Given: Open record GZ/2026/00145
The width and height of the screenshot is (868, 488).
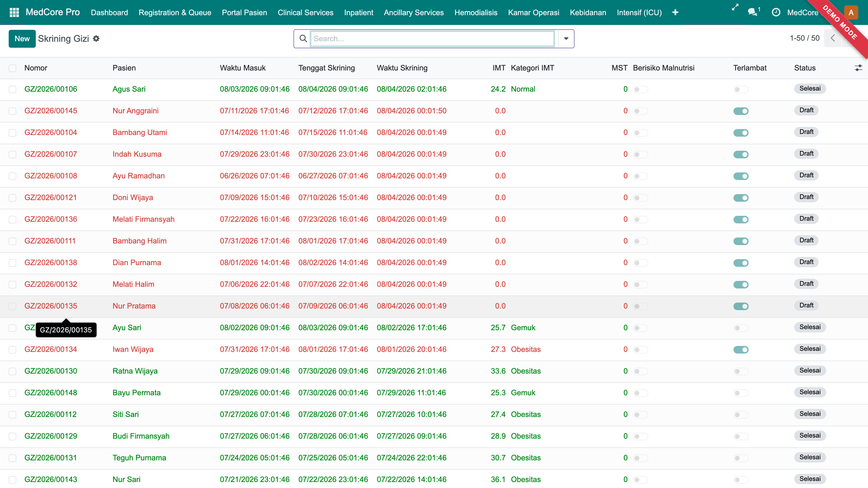Looking at the screenshot, I should [x=50, y=111].
